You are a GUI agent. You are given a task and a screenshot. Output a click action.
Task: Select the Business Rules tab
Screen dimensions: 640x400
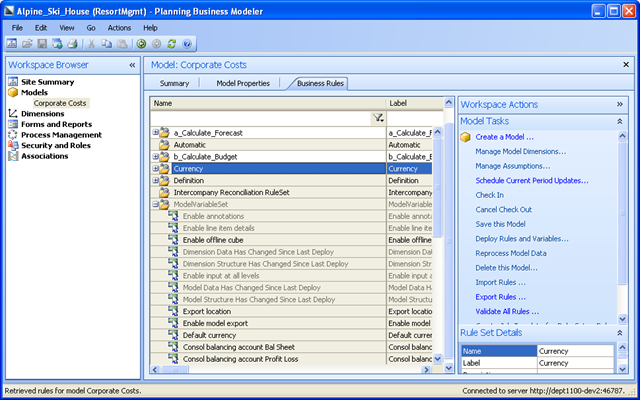click(x=320, y=83)
